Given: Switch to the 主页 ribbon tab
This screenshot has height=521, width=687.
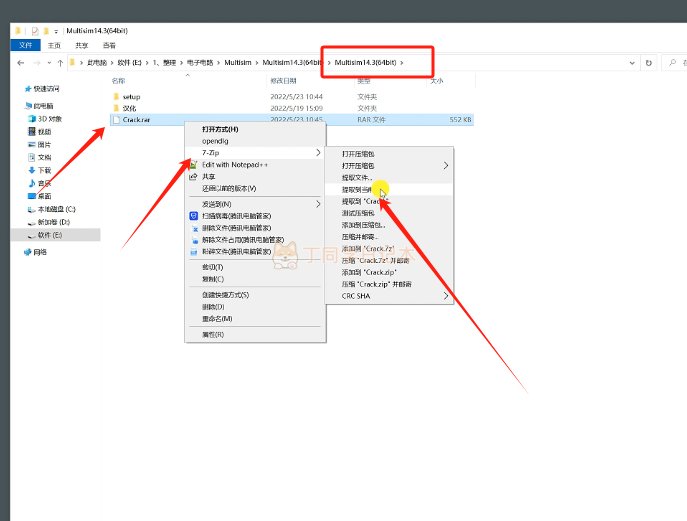Looking at the screenshot, I should point(54,45).
